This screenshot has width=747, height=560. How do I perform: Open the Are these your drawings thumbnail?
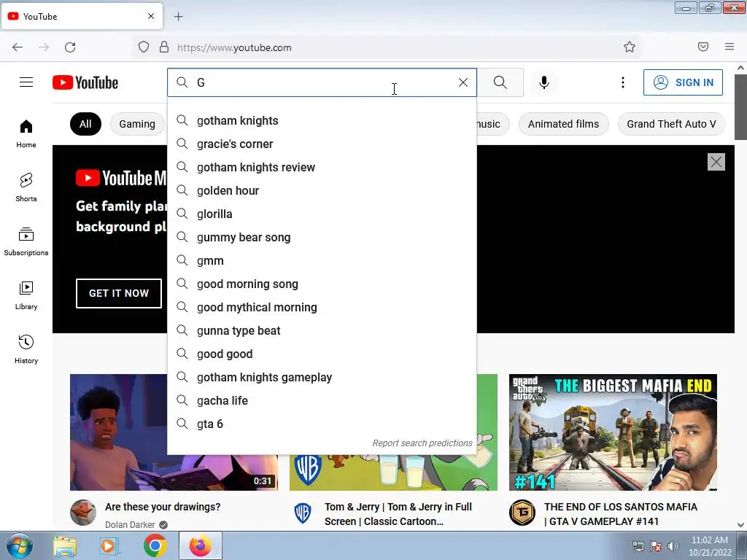pyautogui.click(x=174, y=432)
